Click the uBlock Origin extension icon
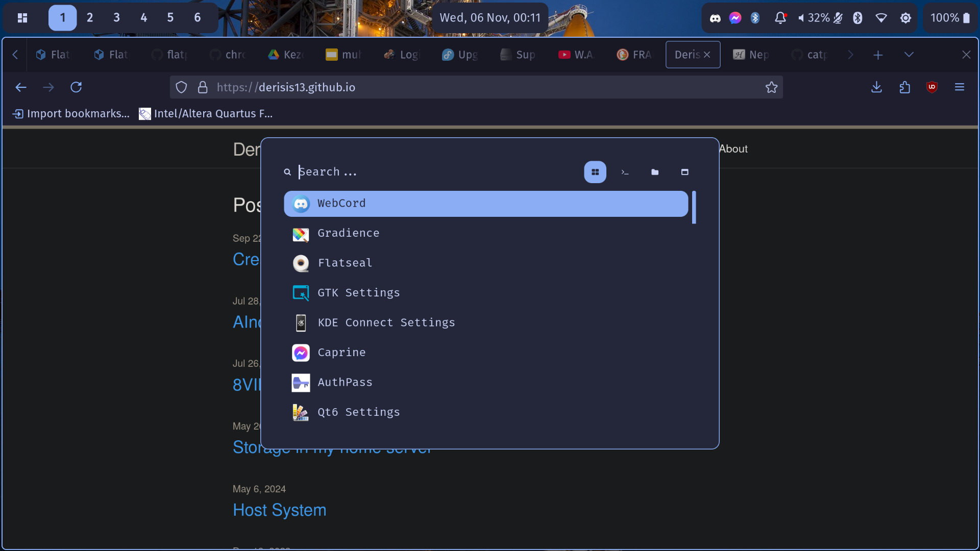Image resolution: width=980 pixels, height=551 pixels. [x=932, y=87]
